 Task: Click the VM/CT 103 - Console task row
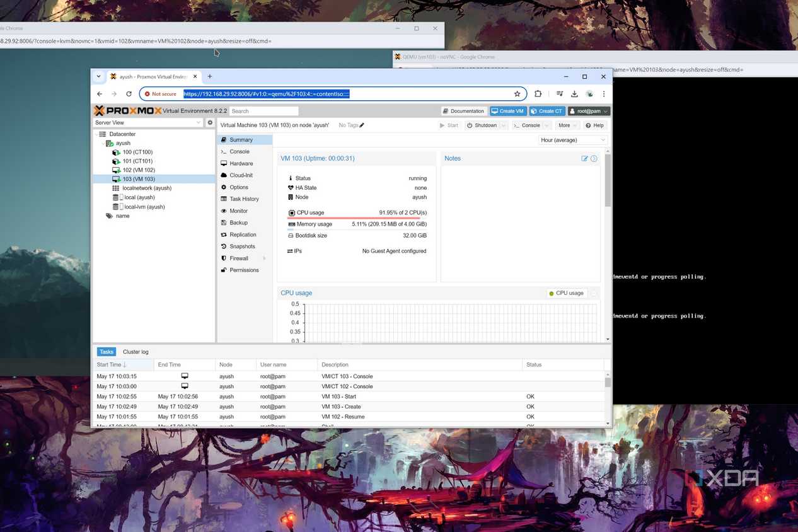point(348,376)
